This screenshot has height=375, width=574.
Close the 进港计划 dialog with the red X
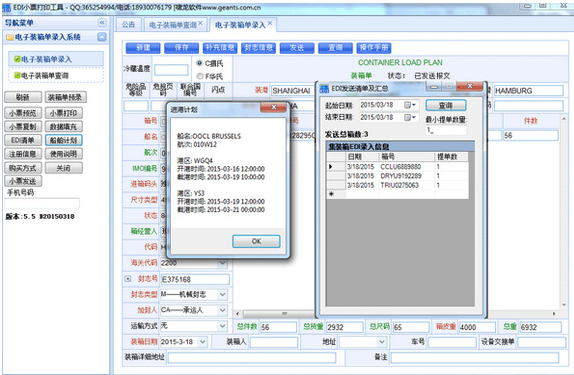pos(273,107)
